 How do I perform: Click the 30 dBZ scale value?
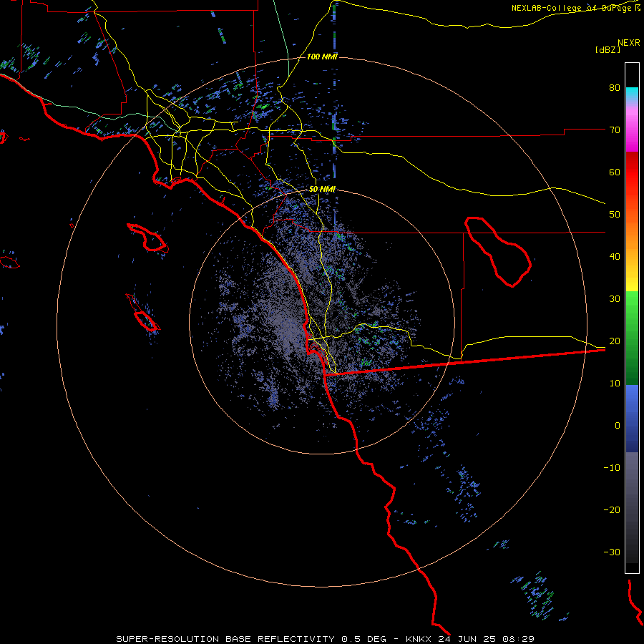[615, 299]
